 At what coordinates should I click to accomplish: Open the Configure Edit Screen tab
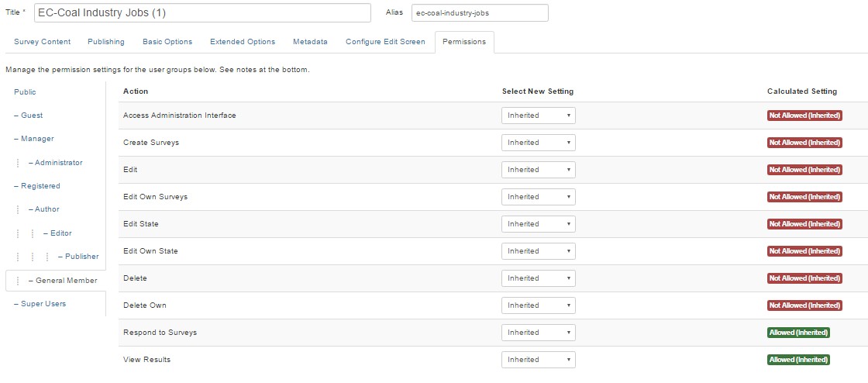click(x=385, y=42)
